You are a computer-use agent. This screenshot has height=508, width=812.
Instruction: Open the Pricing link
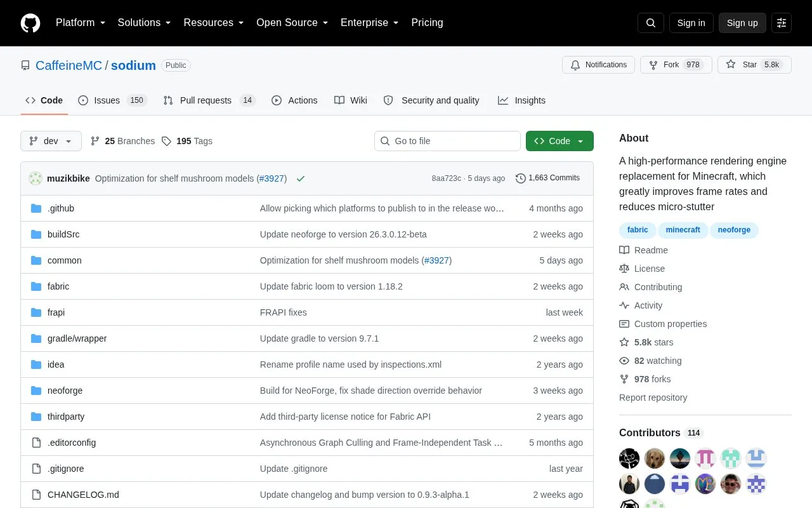[427, 23]
